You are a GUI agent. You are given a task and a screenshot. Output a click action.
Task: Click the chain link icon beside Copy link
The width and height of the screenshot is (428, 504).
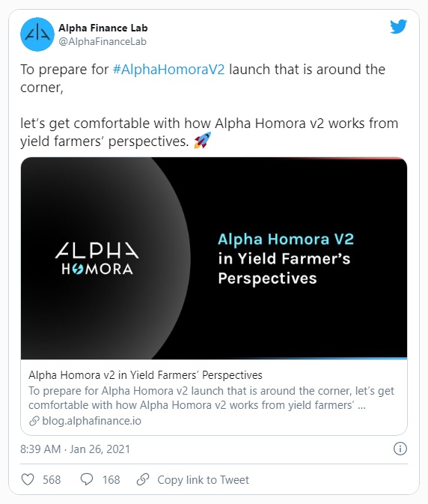(x=143, y=479)
